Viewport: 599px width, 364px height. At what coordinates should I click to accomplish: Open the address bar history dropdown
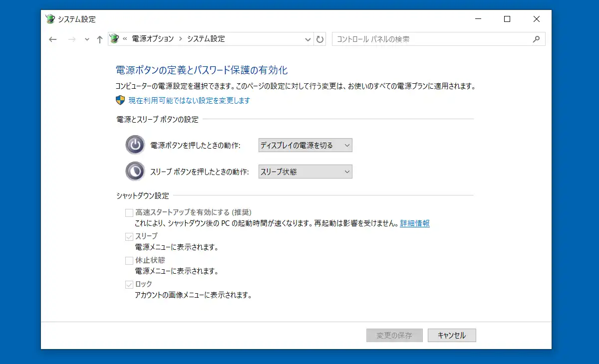[307, 39]
